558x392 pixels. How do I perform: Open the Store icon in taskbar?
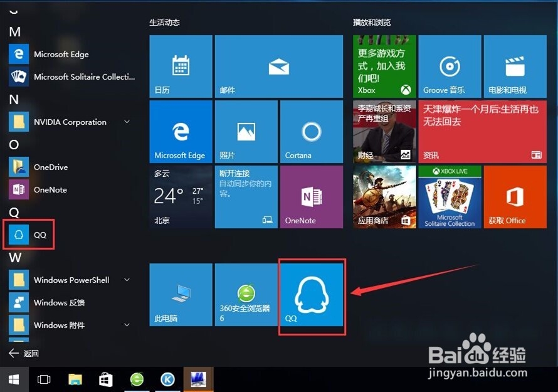[106, 379]
